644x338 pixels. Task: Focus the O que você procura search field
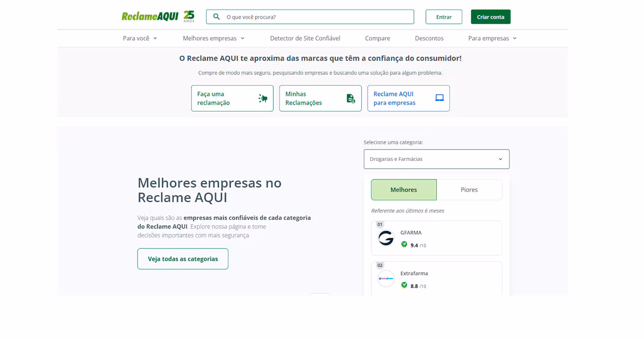(x=317, y=17)
